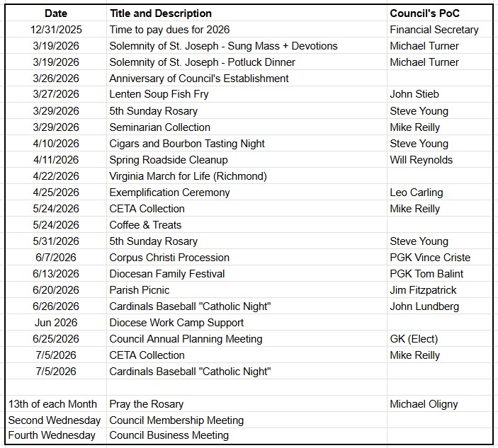Click the Council's PoC column header
This screenshot has height=448, width=498.
click(x=424, y=13)
